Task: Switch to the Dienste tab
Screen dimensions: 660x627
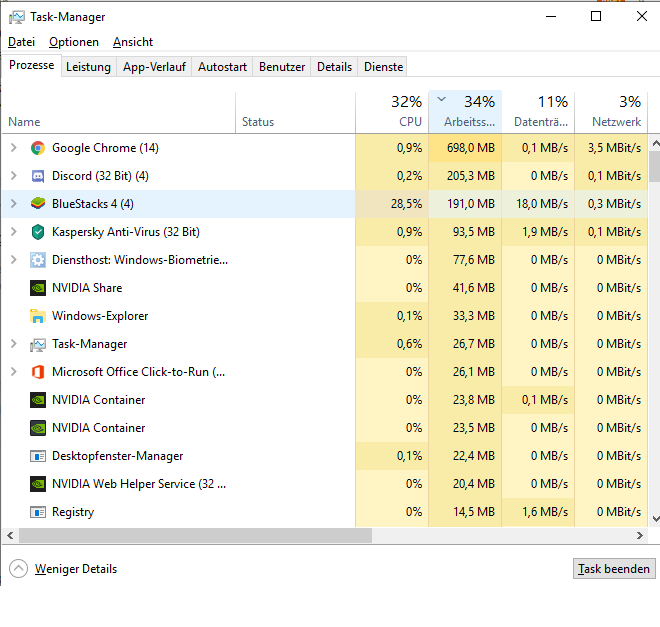Action: click(383, 67)
